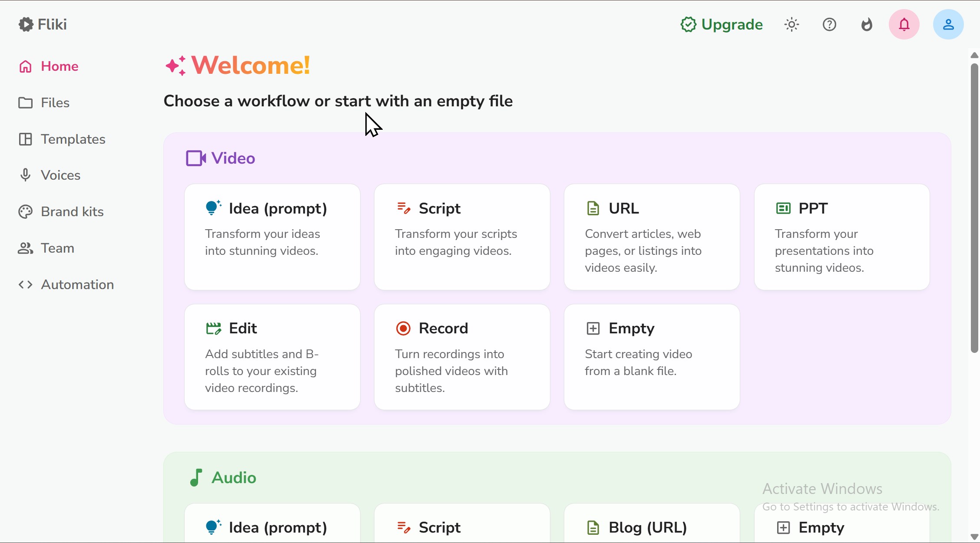
Task: Click the Templates layout icon
Action: tap(26, 139)
